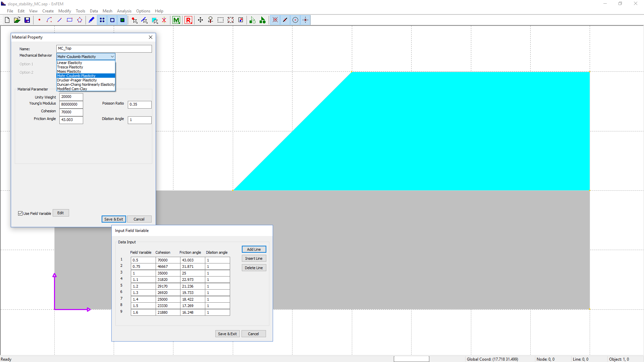Toggle the four-dots node display button
This screenshot has width=644, height=362.
click(x=102, y=20)
